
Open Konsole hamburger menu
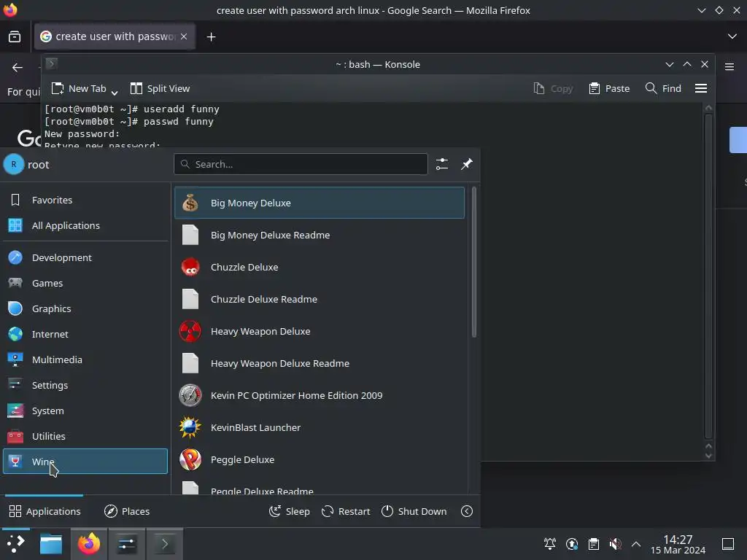(x=701, y=88)
